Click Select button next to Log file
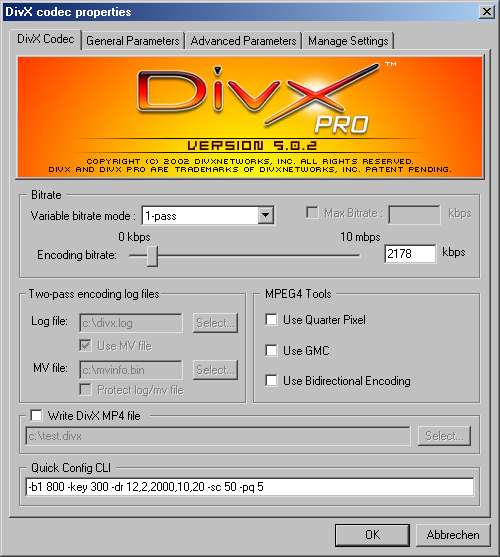This screenshot has height=557, width=500. pos(215,323)
